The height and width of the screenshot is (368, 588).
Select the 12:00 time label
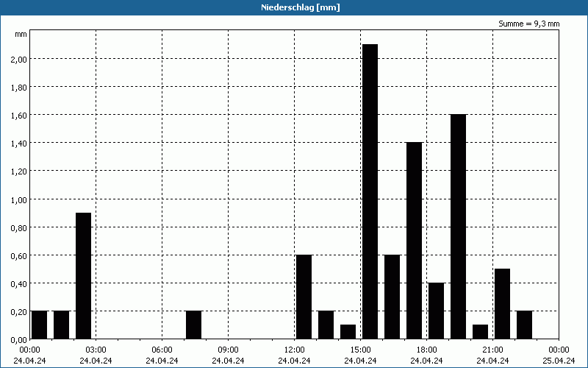click(x=295, y=350)
